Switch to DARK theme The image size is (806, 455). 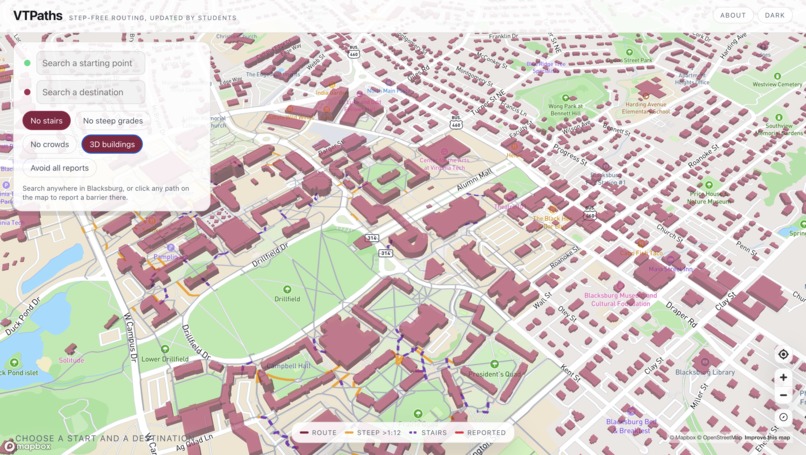775,15
